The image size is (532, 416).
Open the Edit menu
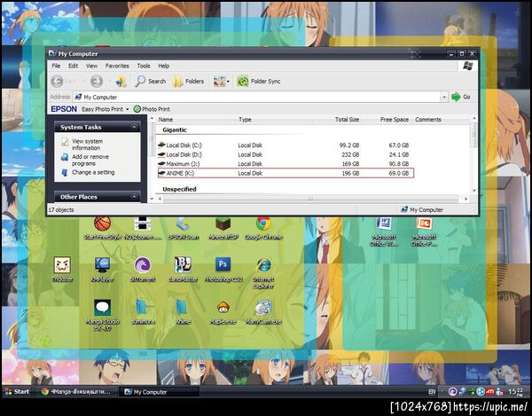pos(74,67)
